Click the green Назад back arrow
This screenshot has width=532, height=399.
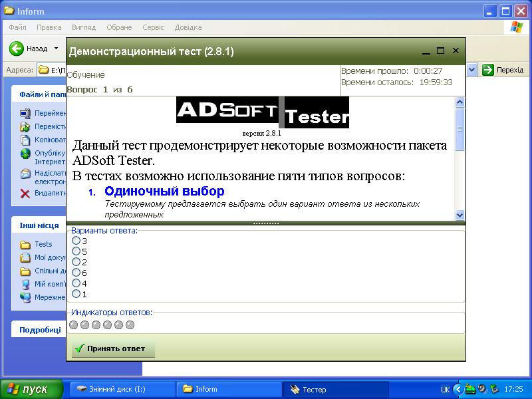[x=16, y=49]
